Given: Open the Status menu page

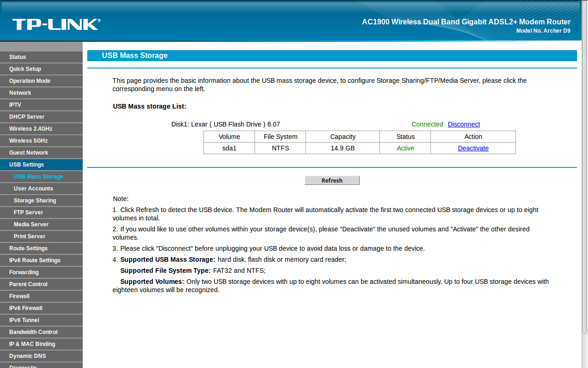Looking at the screenshot, I should [17, 57].
